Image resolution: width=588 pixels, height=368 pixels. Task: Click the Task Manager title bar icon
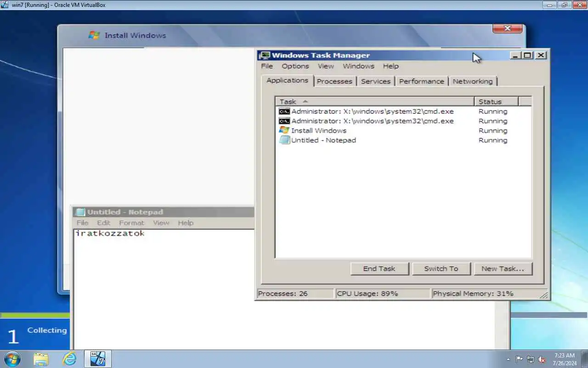(x=265, y=55)
